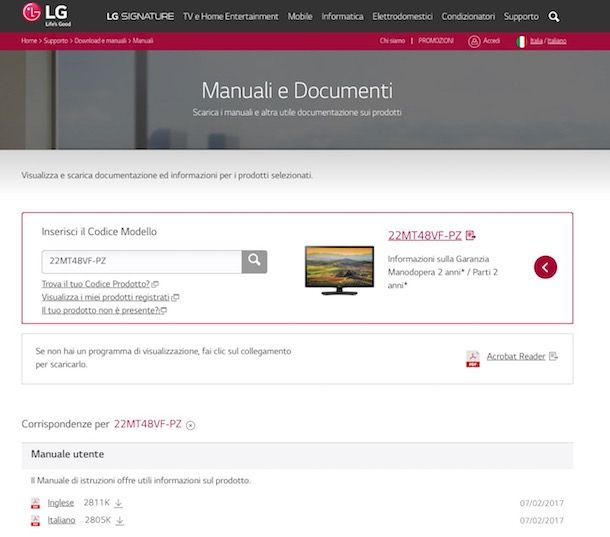This screenshot has height=537, width=610.
Task: Click the Informazioni sulla Garanzia text
Action: (x=438, y=259)
